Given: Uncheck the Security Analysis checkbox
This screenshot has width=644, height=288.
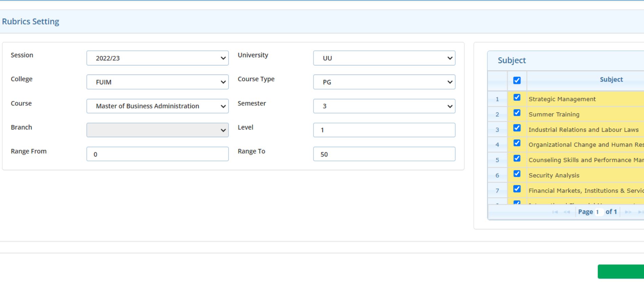Looking at the screenshot, I should [x=517, y=174].
